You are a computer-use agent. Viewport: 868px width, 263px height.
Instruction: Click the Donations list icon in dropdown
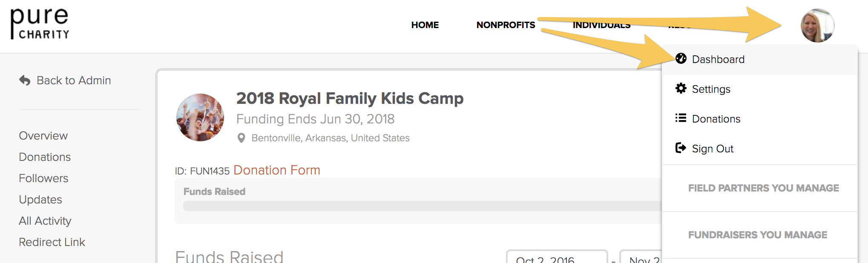click(x=681, y=118)
